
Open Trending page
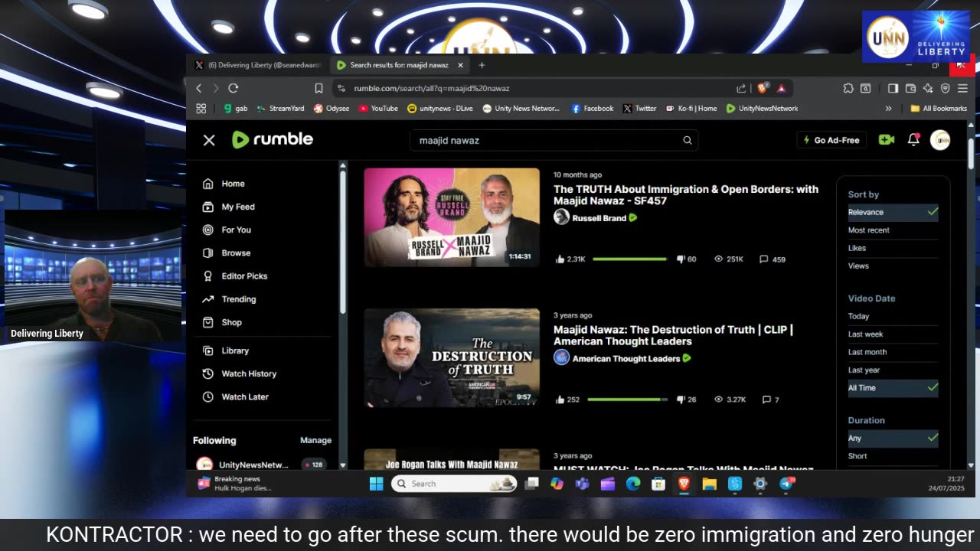click(229, 299)
